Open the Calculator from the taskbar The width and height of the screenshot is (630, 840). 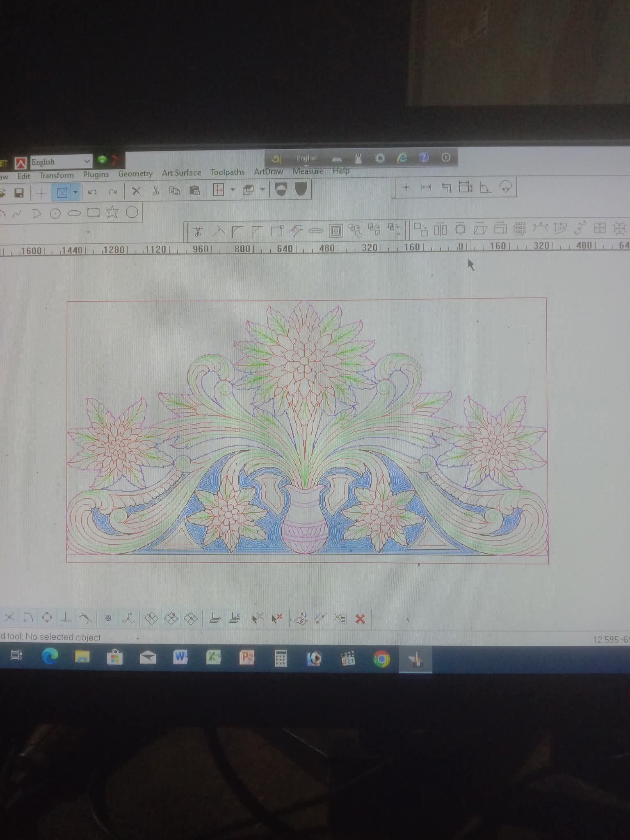pos(281,659)
